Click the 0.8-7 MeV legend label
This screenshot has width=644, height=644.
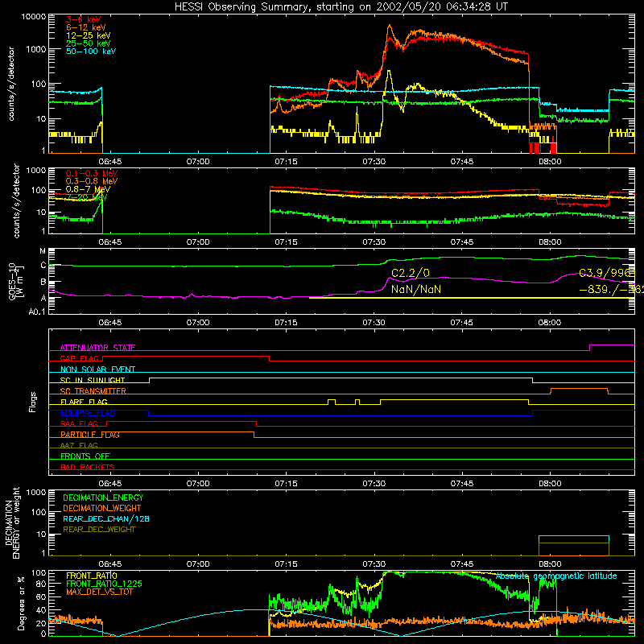pos(88,189)
